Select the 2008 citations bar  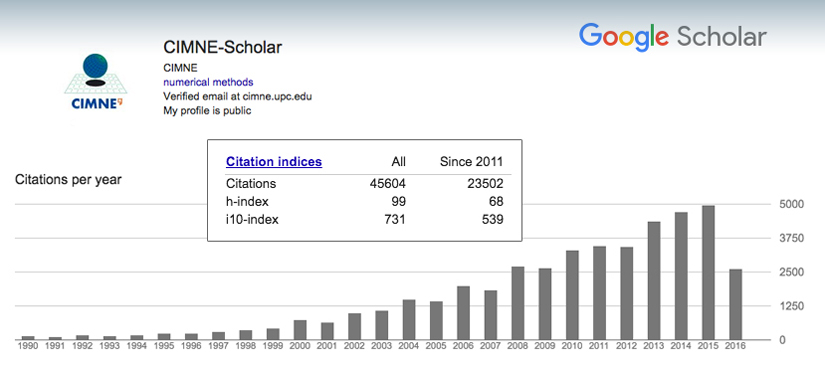click(x=518, y=303)
